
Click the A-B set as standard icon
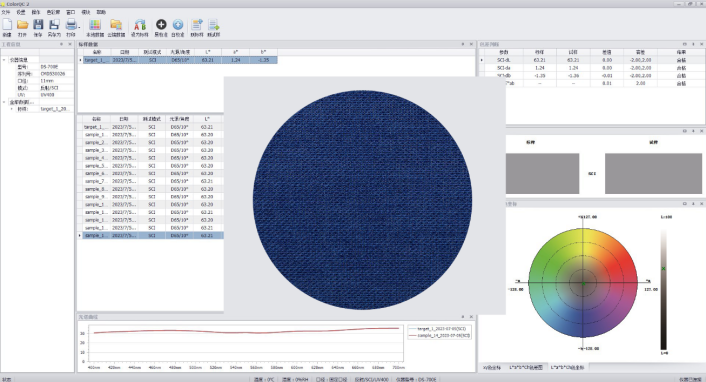pyautogui.click(x=140, y=25)
